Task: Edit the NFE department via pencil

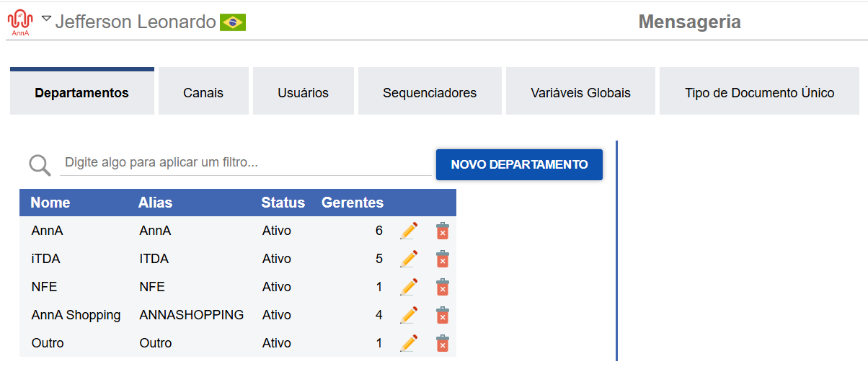Action: (x=409, y=287)
